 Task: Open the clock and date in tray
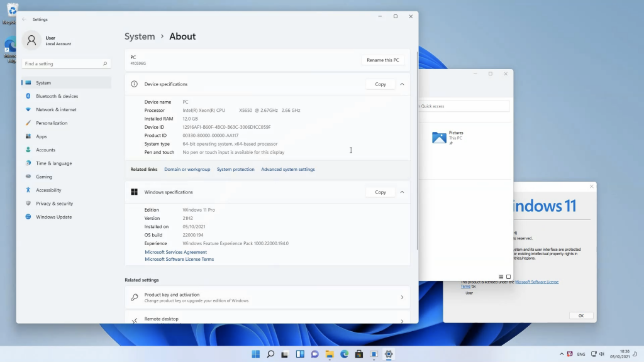pos(619,354)
